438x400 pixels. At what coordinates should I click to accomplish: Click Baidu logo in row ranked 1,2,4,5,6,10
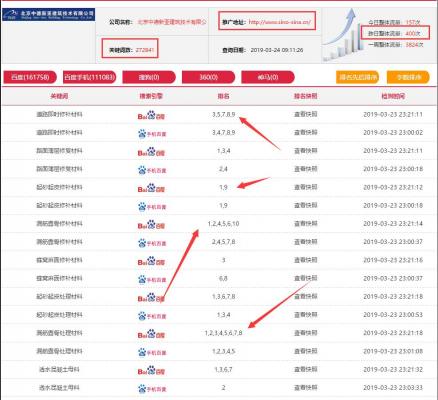click(x=151, y=224)
